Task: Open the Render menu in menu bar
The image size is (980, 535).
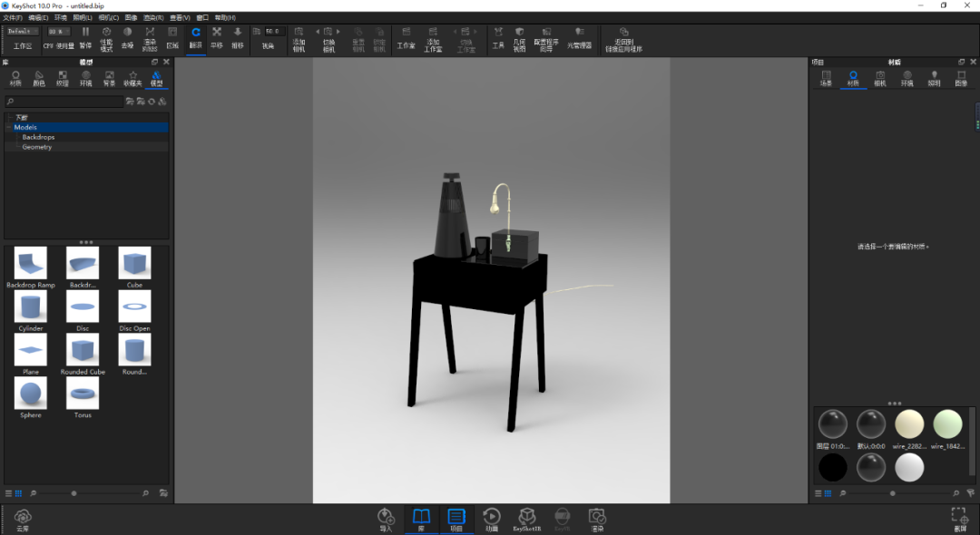Action: click(153, 17)
